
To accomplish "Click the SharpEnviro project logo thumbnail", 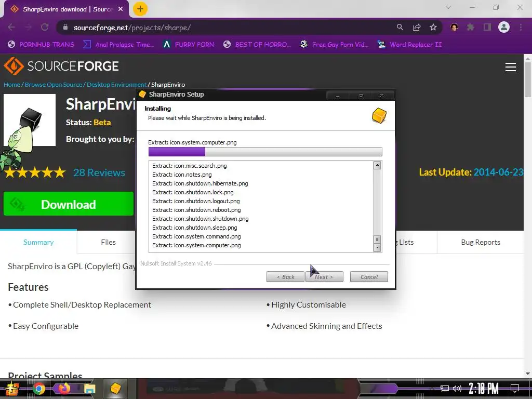I will [x=30, y=120].
